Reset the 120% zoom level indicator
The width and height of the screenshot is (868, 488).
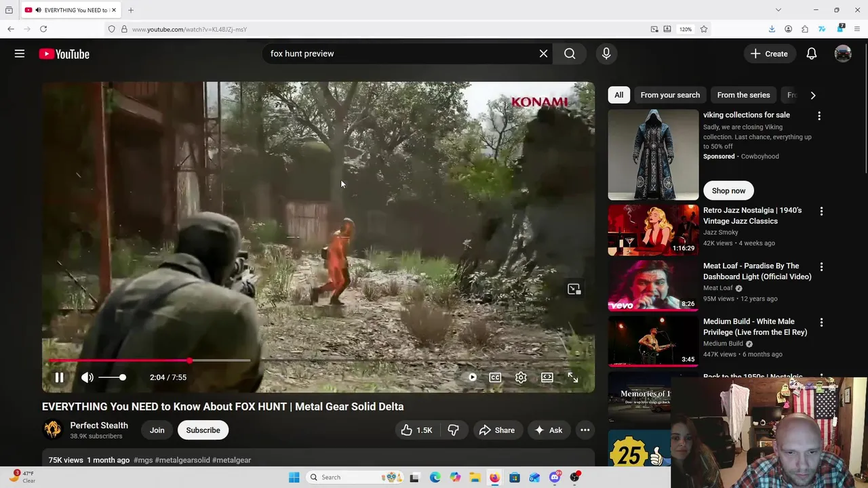686,29
